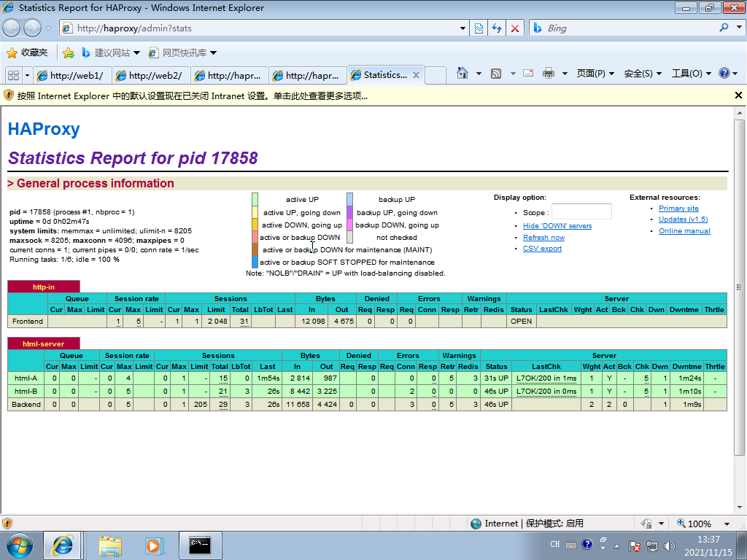Image resolution: width=747 pixels, height=560 pixels.
Task: Click the volume speaker tray icon
Action: [668, 546]
